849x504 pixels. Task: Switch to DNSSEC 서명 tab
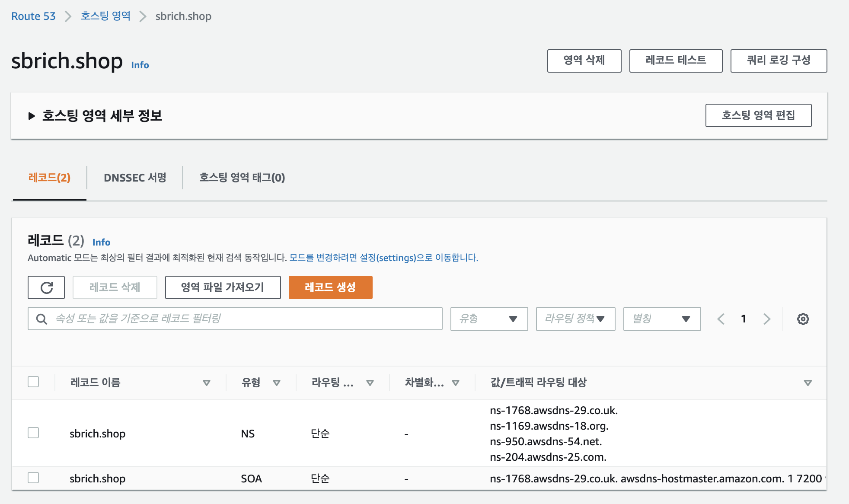pos(135,178)
